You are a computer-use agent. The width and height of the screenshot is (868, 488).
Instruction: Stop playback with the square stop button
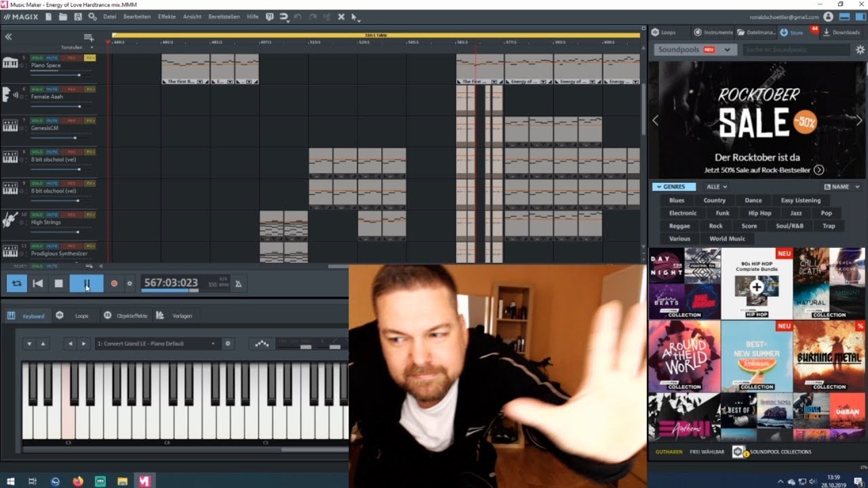pyautogui.click(x=59, y=283)
